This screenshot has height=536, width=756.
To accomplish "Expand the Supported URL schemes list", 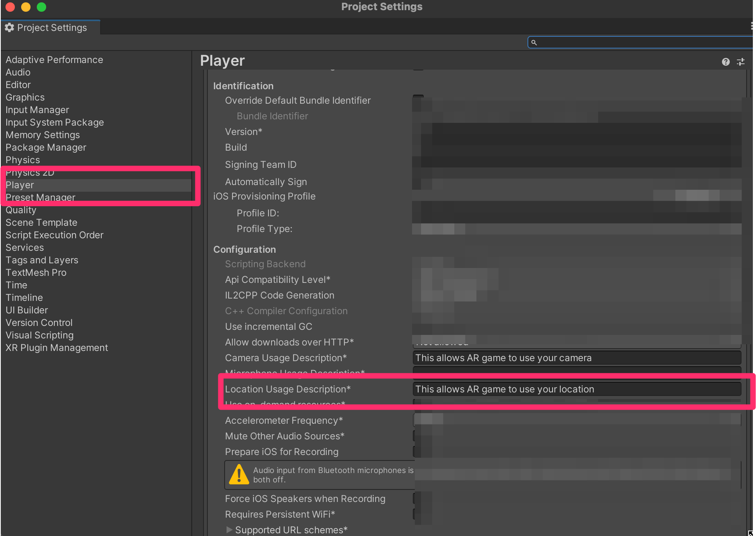I will click(x=229, y=530).
